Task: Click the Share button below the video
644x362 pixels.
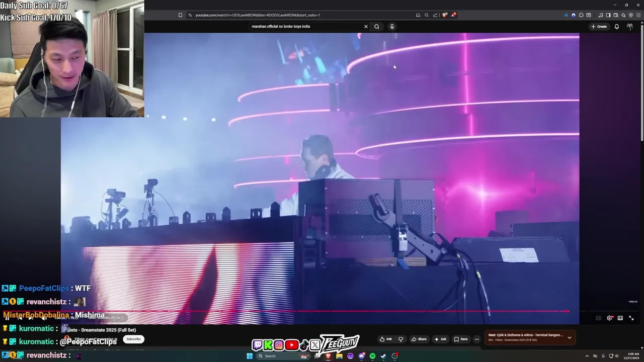Action: [x=419, y=339]
